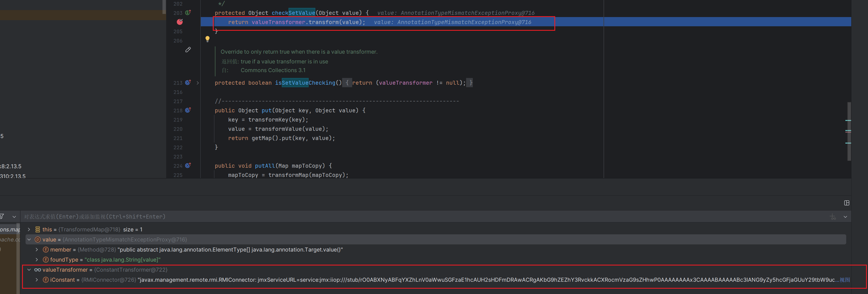Click line number 216 in the gutter

(178, 92)
